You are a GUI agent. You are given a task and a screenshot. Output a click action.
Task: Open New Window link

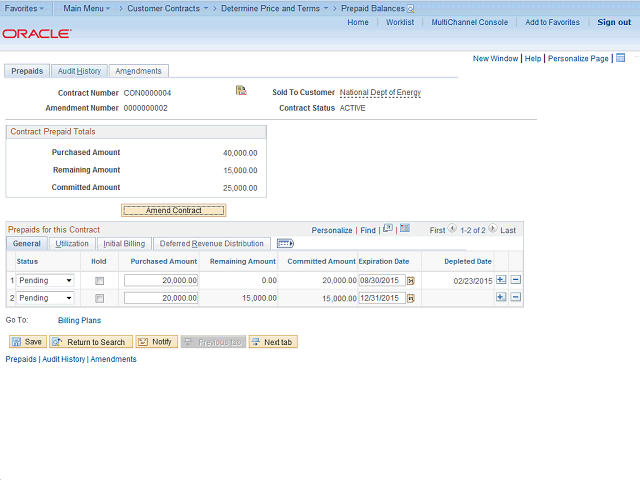(495, 58)
